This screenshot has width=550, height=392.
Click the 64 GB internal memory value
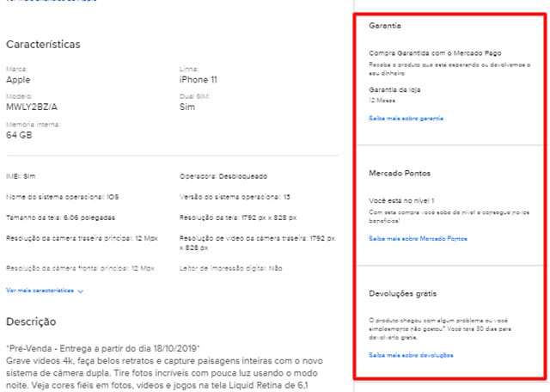point(19,135)
